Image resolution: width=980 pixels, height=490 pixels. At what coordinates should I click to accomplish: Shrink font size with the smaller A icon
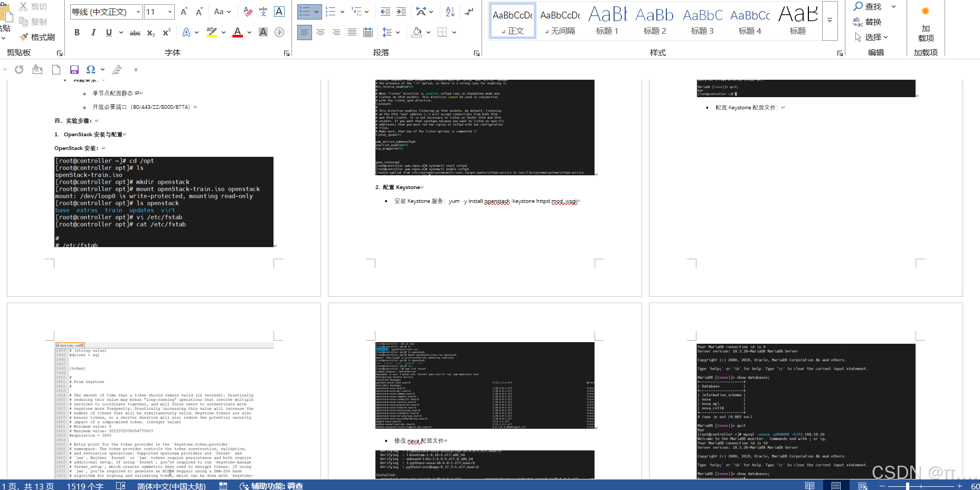coord(199,12)
